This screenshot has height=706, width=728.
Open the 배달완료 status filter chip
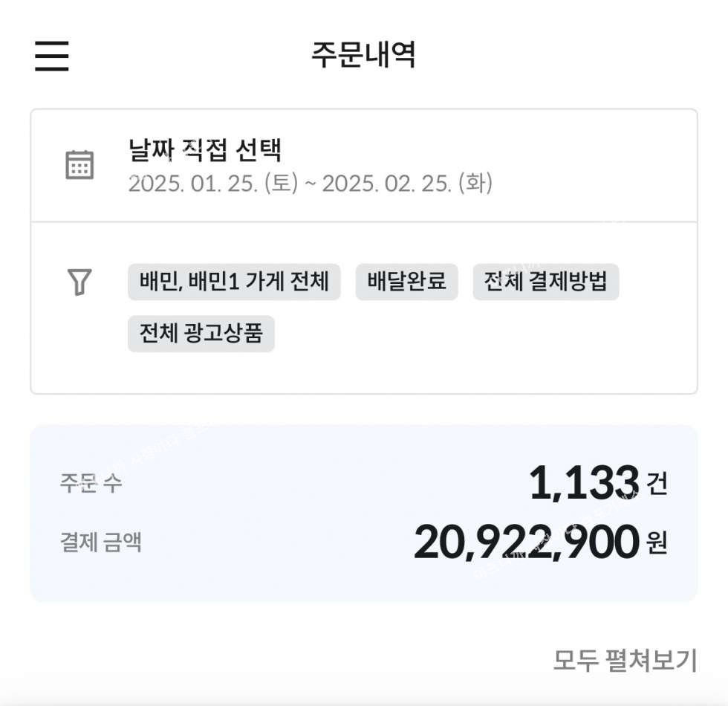406,282
